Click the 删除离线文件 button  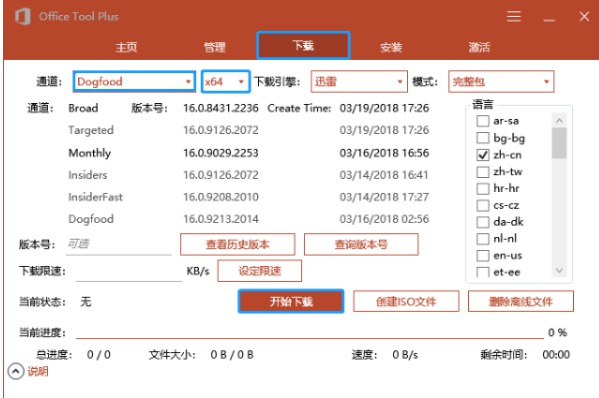[521, 301]
